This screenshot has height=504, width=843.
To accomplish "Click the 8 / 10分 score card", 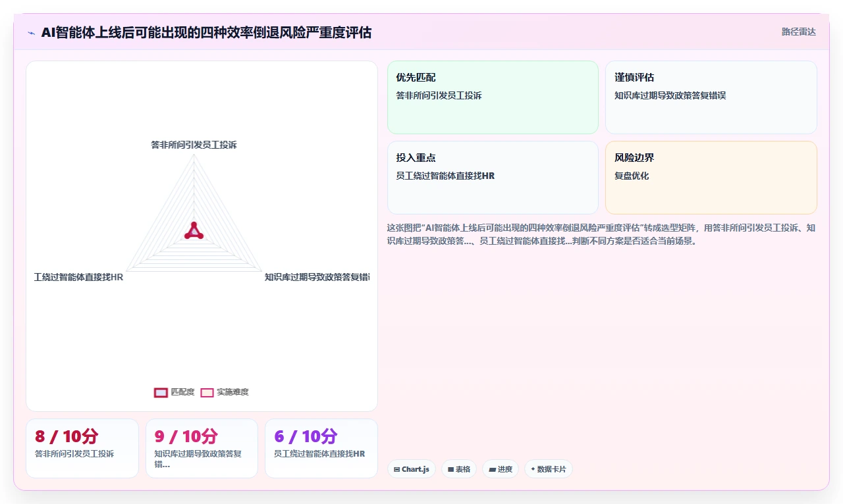I will click(82, 448).
